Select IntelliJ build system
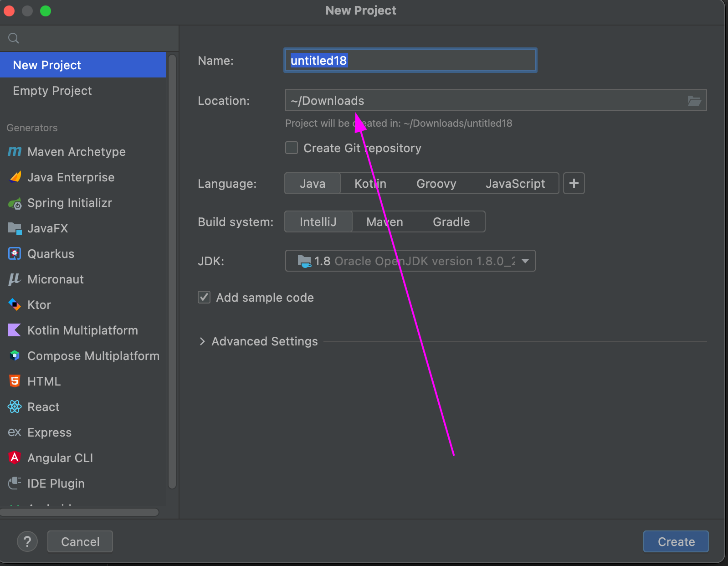 318,221
